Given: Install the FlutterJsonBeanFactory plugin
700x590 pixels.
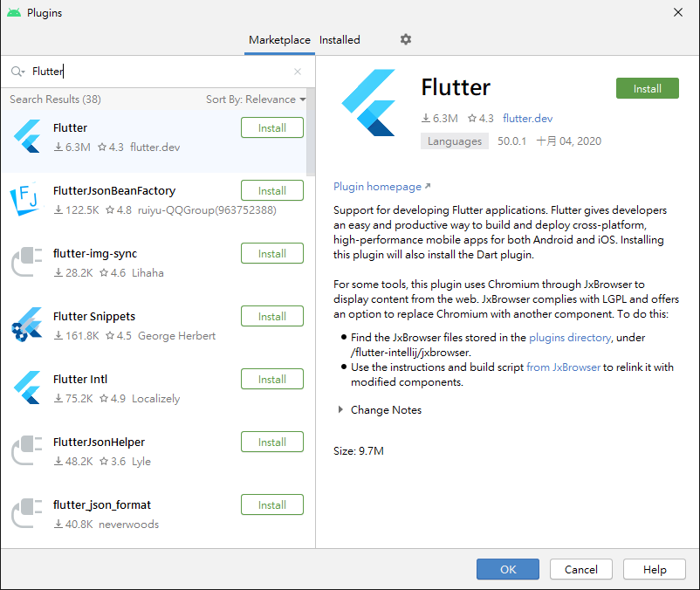Looking at the screenshot, I should [x=272, y=191].
